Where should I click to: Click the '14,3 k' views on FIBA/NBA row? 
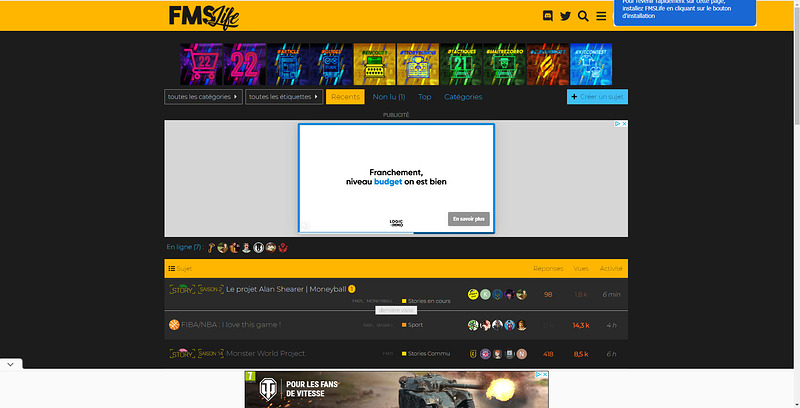581,325
